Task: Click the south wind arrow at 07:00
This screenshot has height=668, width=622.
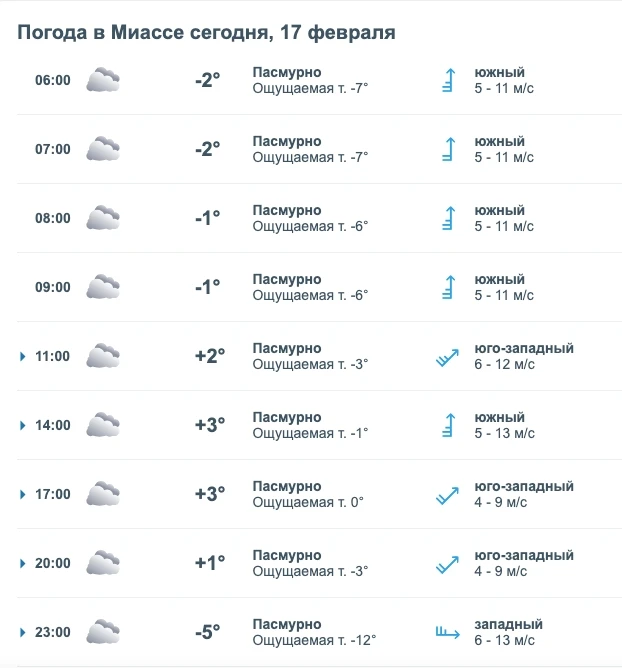Action: (x=449, y=149)
